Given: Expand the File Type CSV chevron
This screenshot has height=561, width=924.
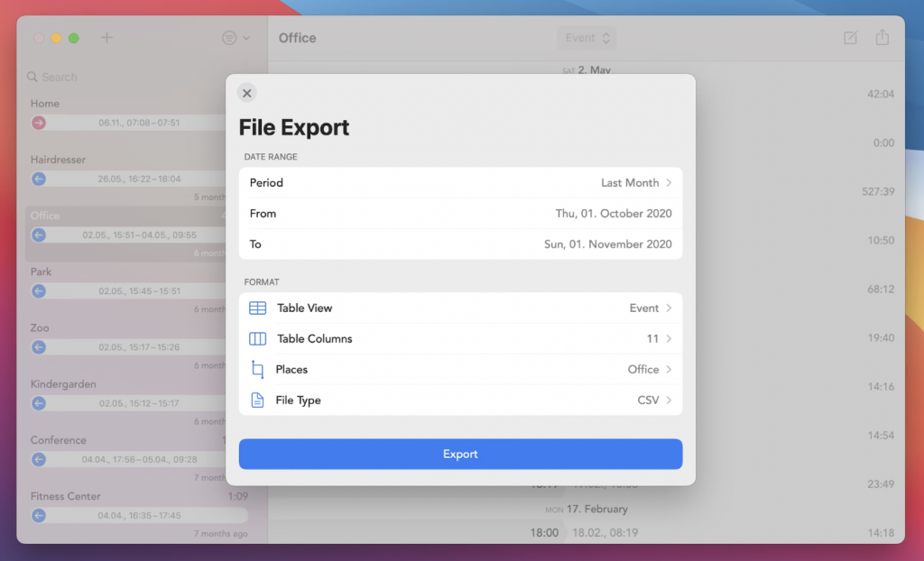Looking at the screenshot, I should pos(669,400).
